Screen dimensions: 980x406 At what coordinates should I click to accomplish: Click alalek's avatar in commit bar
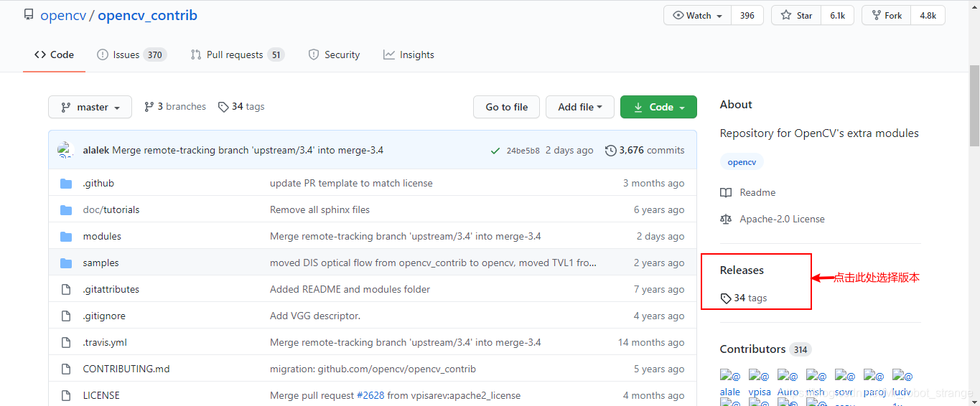point(65,150)
